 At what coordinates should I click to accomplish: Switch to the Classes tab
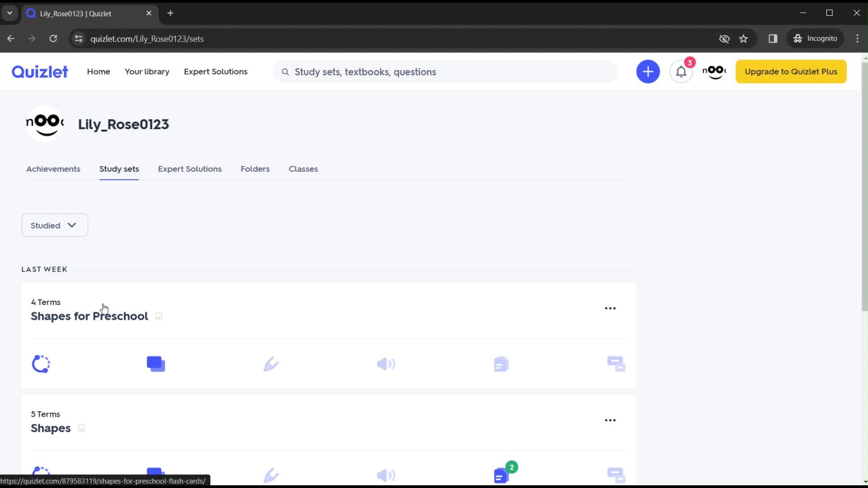(x=303, y=169)
